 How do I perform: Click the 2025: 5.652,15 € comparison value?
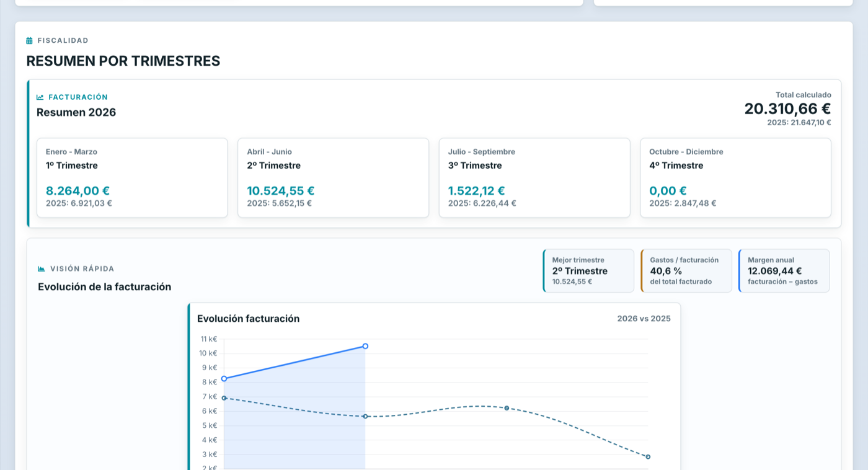[x=280, y=203]
